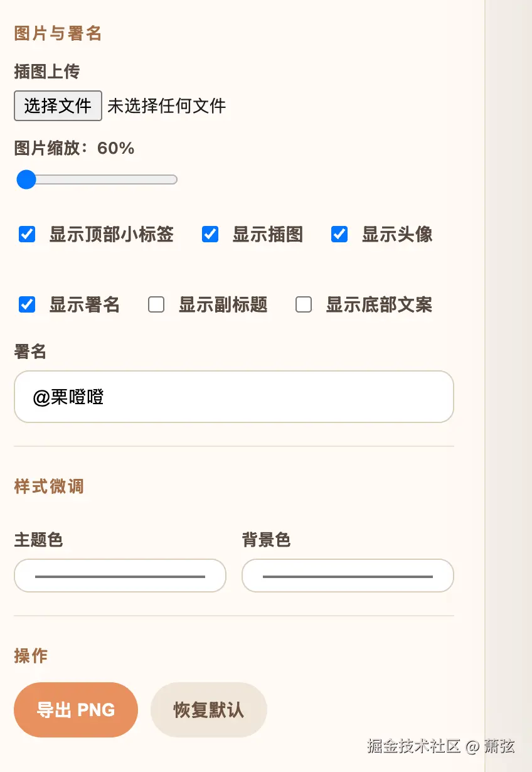Click the 选择文件 upload button
Image resolution: width=532 pixels, height=772 pixels.
[x=58, y=105]
